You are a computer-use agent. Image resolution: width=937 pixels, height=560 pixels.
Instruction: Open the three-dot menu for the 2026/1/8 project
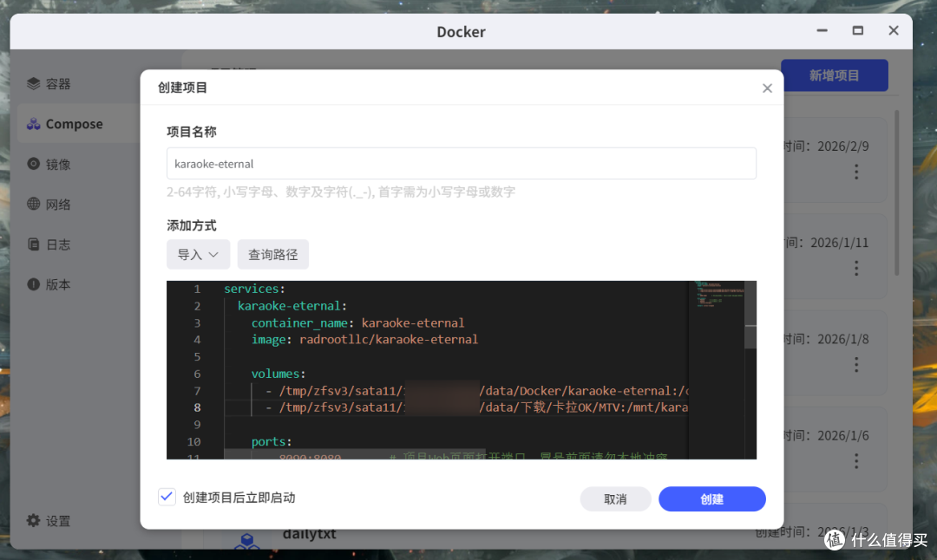coord(856,365)
